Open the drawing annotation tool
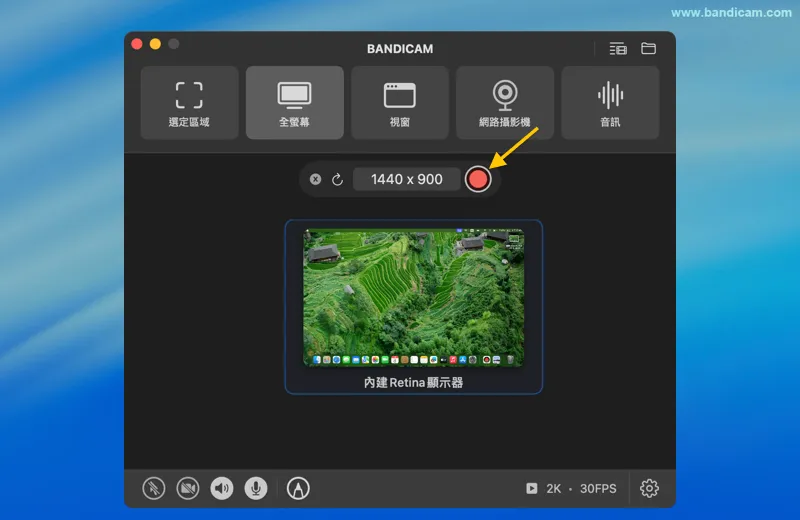Viewport: 800px width, 520px height. [x=298, y=488]
